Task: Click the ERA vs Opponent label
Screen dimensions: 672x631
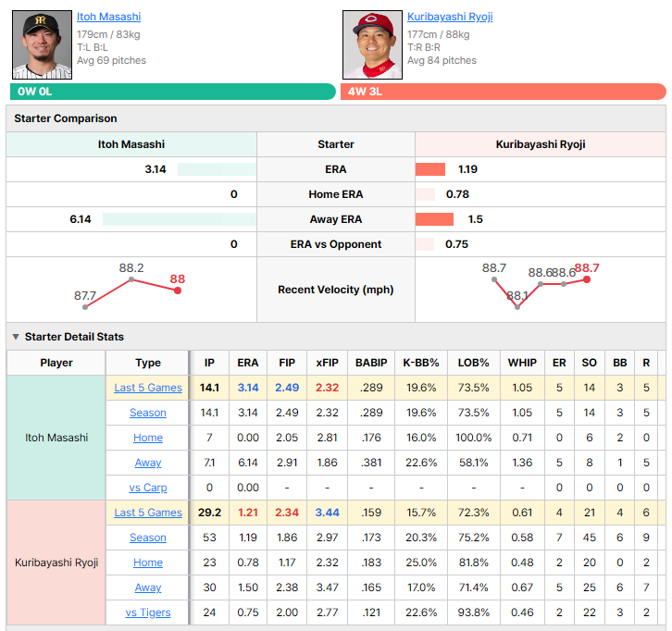Action: tap(336, 244)
